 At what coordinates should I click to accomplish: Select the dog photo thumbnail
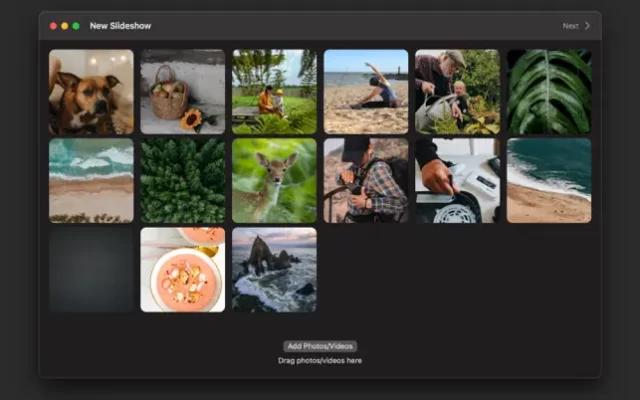pos(91,92)
